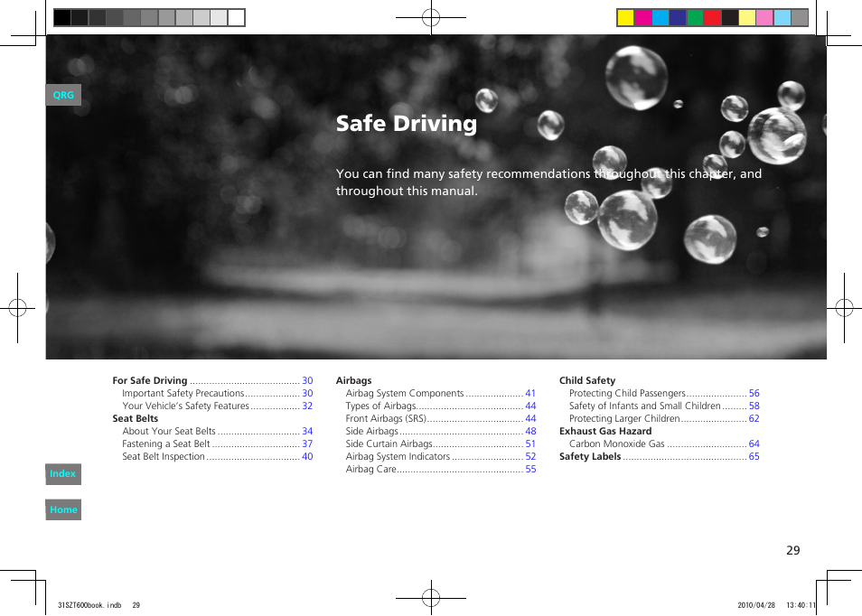
Task: Select the Child Safety section heading
Action: pyautogui.click(x=587, y=380)
